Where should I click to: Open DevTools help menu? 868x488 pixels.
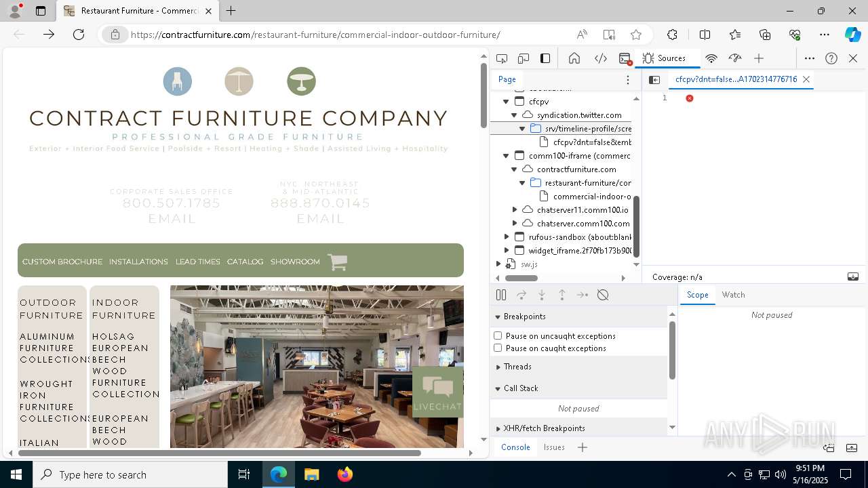(831, 58)
